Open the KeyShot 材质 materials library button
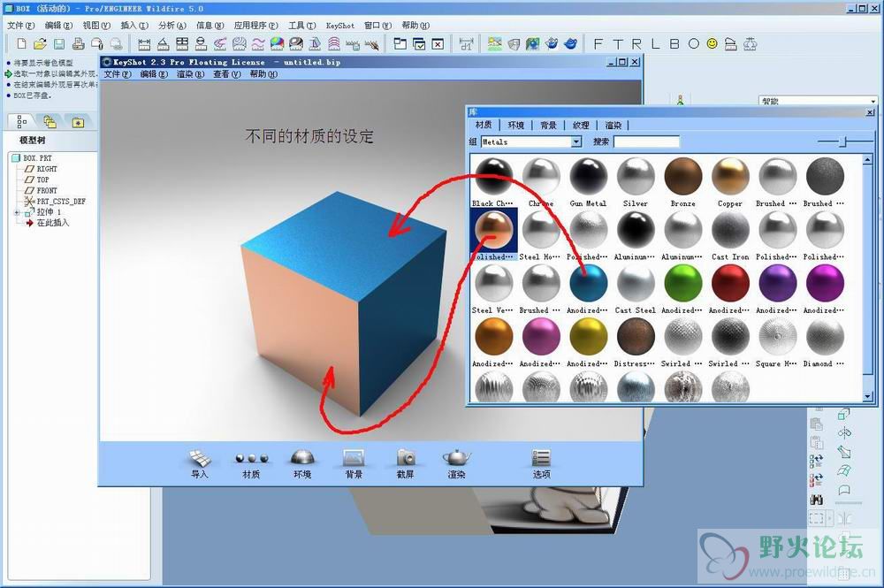Viewport: 884px width, 588px height. [251, 464]
